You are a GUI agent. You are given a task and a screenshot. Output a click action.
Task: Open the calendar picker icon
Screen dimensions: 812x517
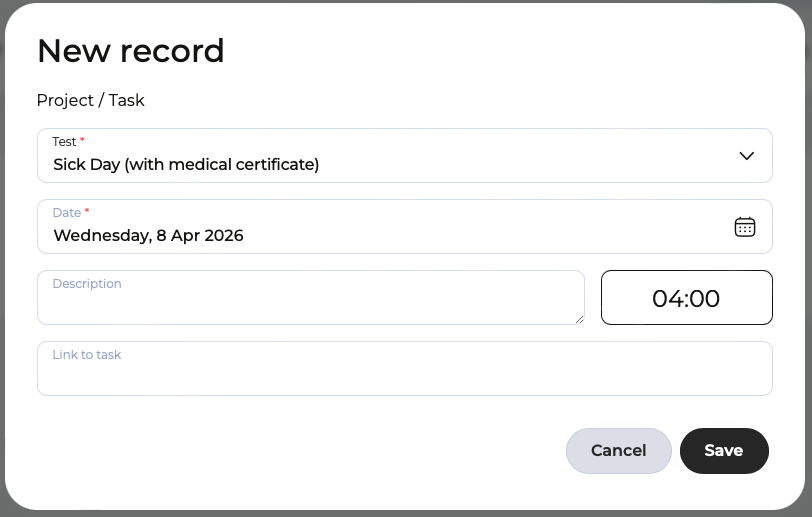click(x=745, y=227)
